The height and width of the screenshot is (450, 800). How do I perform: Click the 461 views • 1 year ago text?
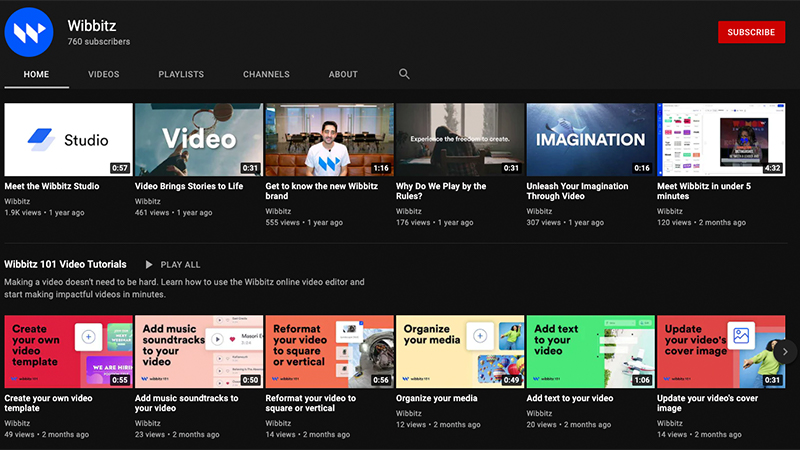click(x=173, y=213)
